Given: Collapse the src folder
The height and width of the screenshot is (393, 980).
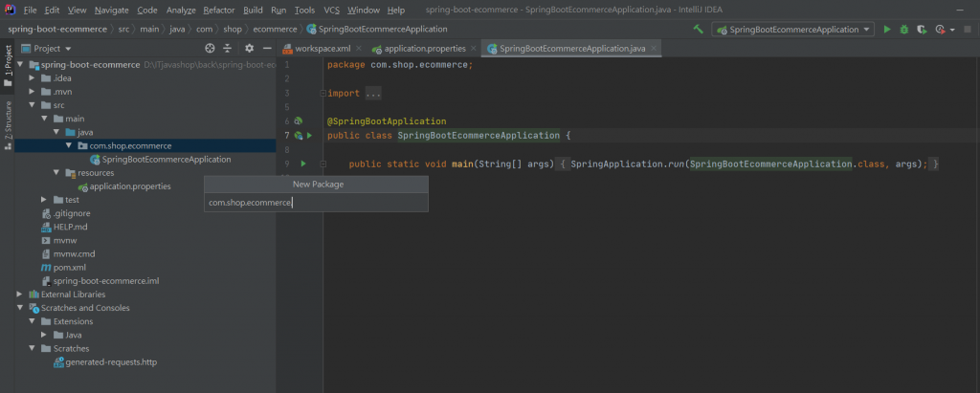Looking at the screenshot, I should [x=32, y=105].
